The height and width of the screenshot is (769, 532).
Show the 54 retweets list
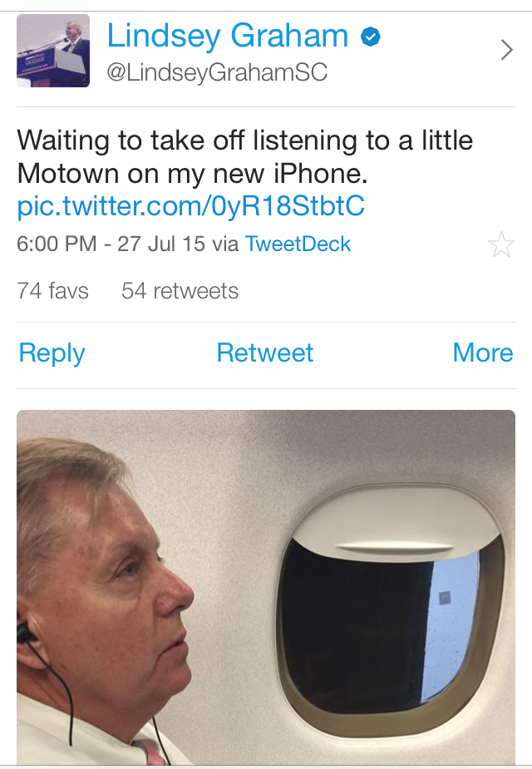click(x=180, y=291)
